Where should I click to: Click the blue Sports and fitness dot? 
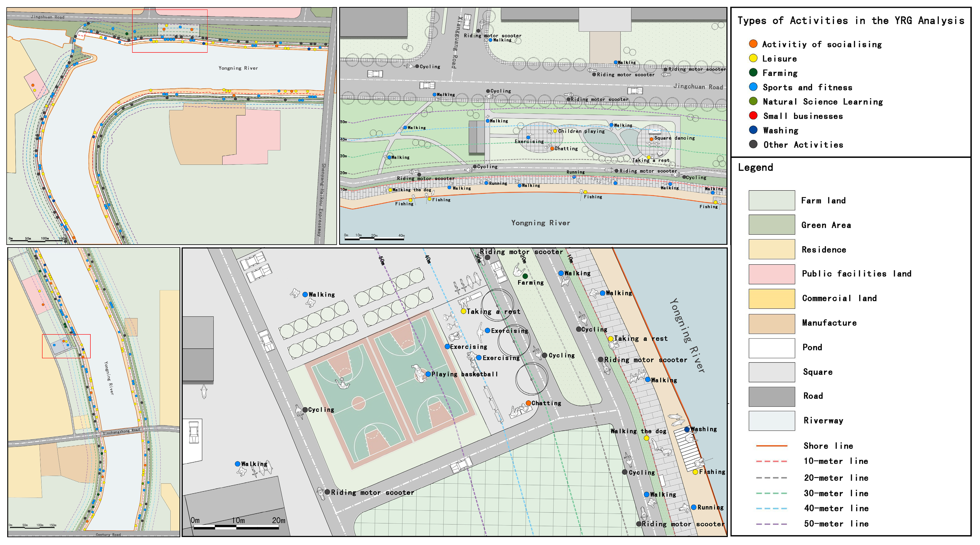753,87
